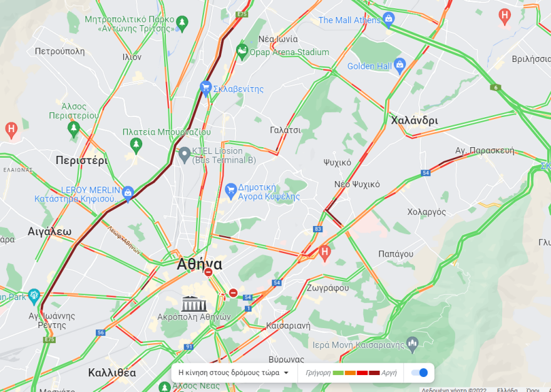Open the Σκλαβενίτης supermarket cart marker
Screen dimensions: 551x392
(x=205, y=88)
